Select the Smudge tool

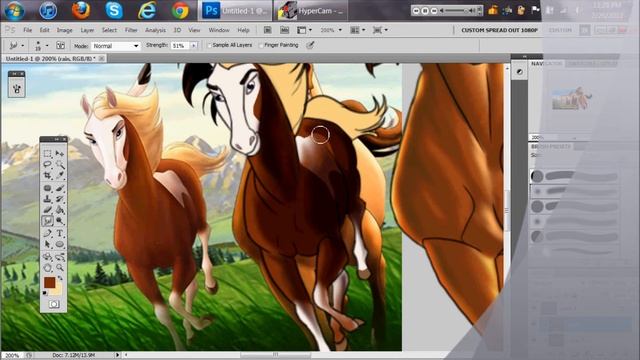point(48,221)
